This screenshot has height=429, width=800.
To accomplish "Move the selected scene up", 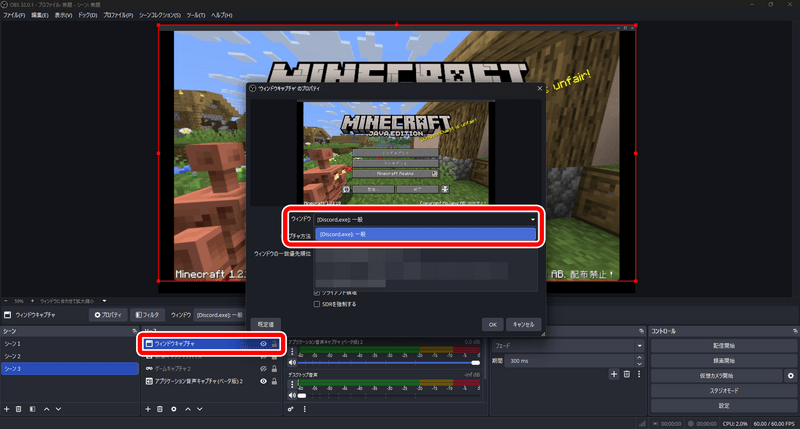I will click(46, 409).
